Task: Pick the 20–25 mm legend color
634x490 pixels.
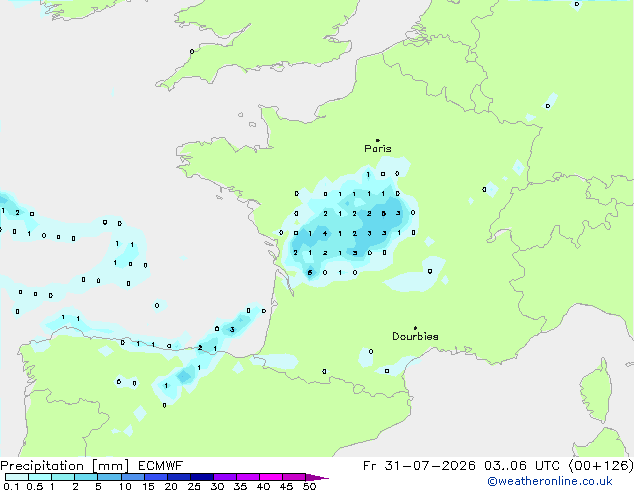Action: coord(178,477)
